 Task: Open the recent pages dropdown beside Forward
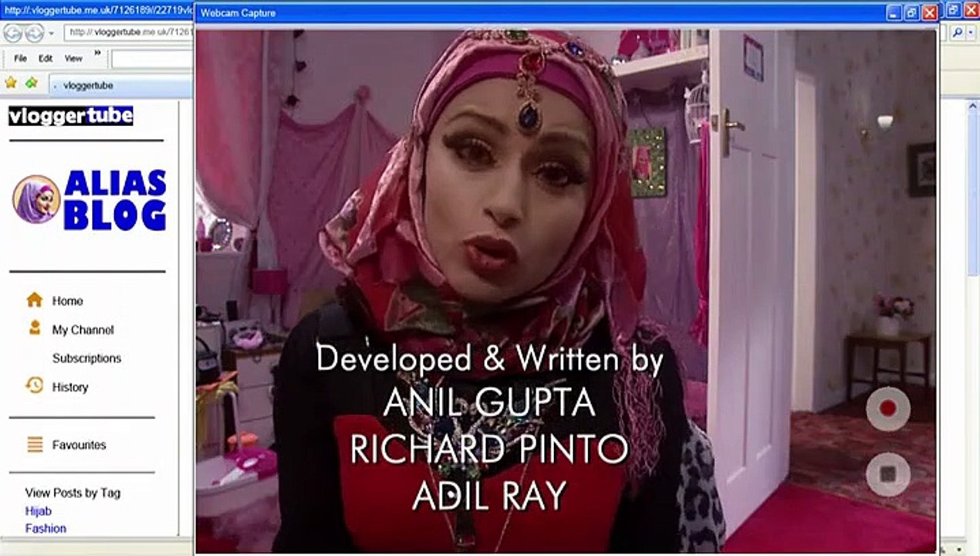(52, 33)
